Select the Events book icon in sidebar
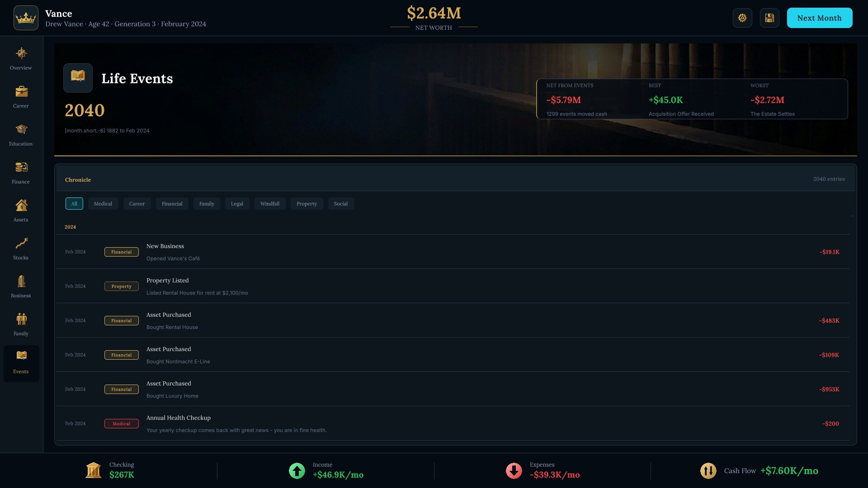The width and height of the screenshot is (868, 488). [x=21, y=356]
